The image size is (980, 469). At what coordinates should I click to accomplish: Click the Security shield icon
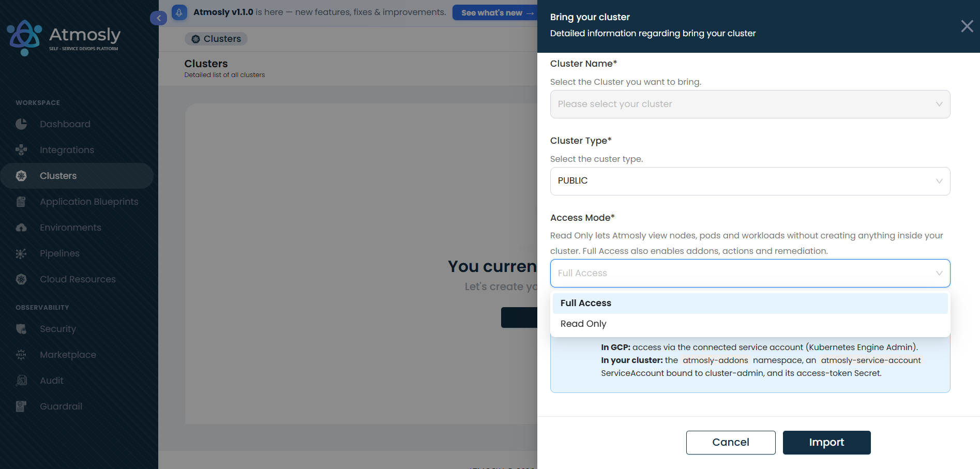pos(21,329)
